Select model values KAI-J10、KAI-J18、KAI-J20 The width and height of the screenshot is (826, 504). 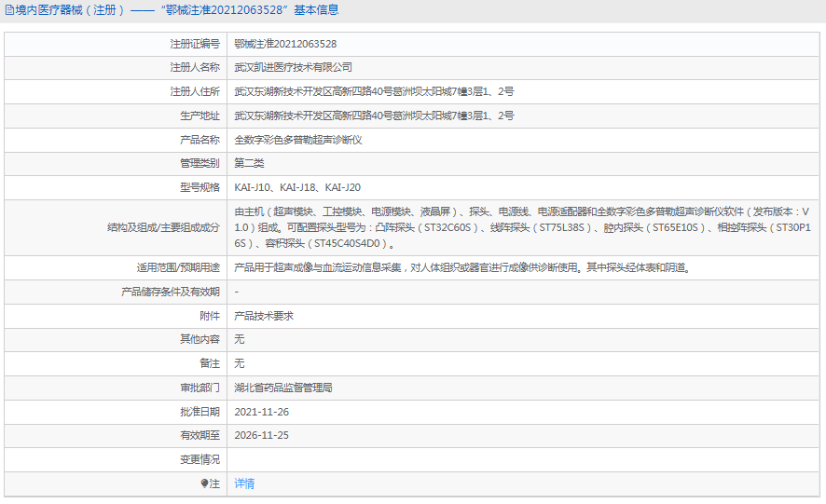[297, 187]
